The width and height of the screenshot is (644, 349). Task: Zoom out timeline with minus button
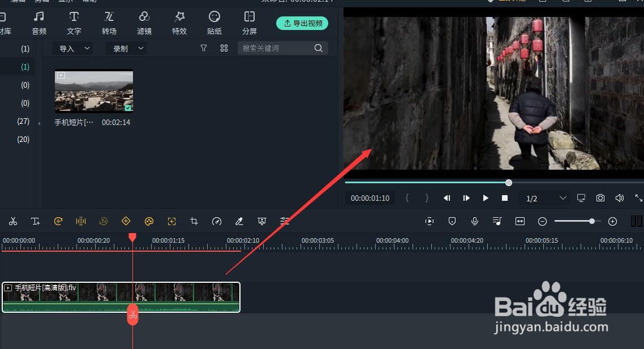click(x=542, y=222)
